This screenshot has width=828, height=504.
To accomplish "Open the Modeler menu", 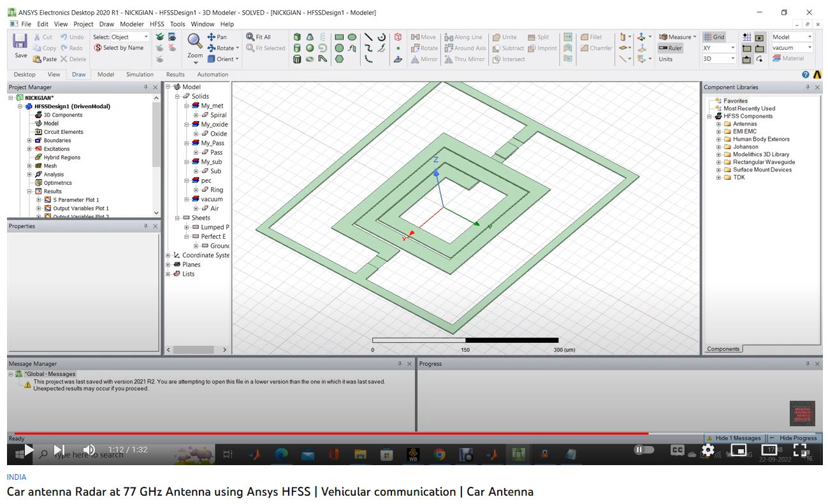I will pos(132,24).
